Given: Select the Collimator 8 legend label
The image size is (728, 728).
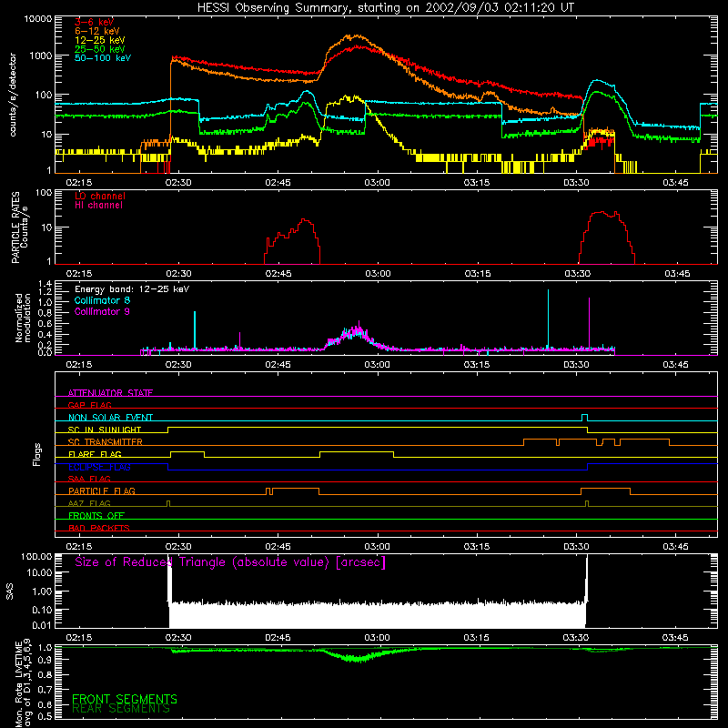Looking at the screenshot, I should [102, 300].
